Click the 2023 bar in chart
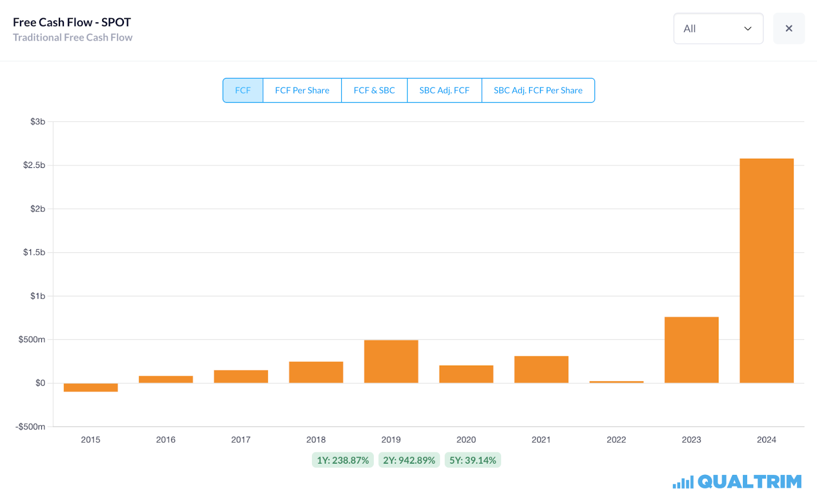This screenshot has width=817, height=504. coord(691,350)
